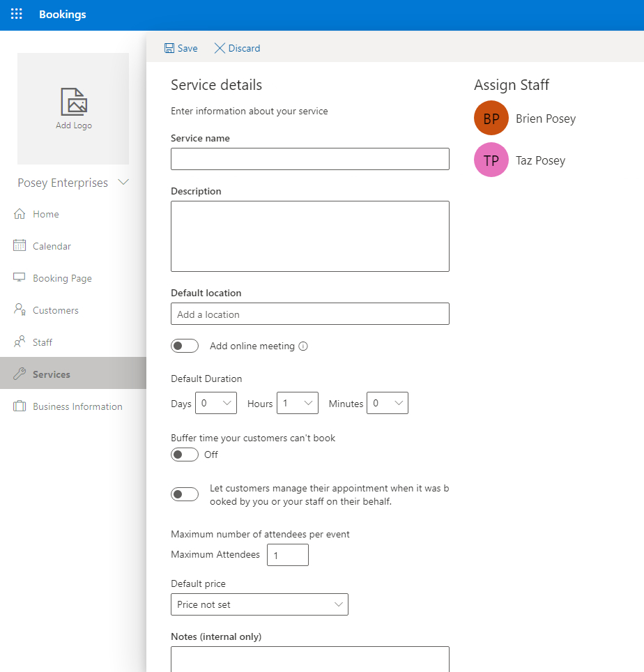Select Brien Posey BP avatar
Image resolution: width=644 pixels, height=672 pixels.
(491, 118)
